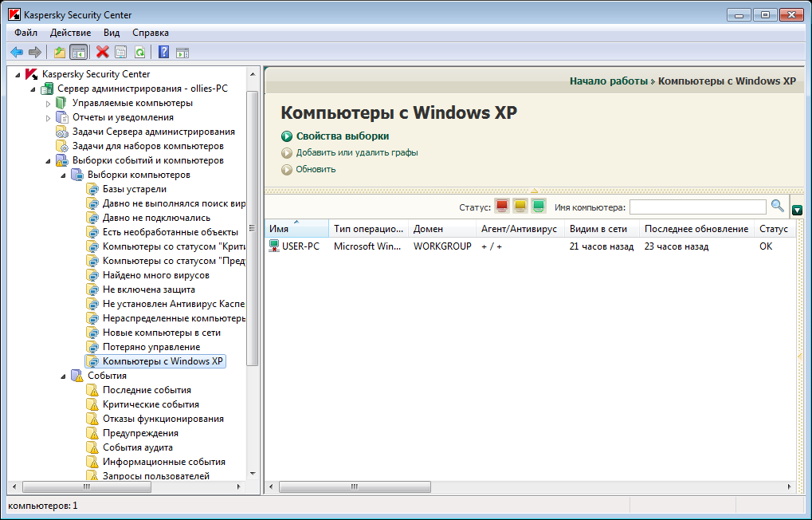The width and height of the screenshot is (812, 520).
Task: Click the Back arrow toolbar icon
Action: click(17, 52)
